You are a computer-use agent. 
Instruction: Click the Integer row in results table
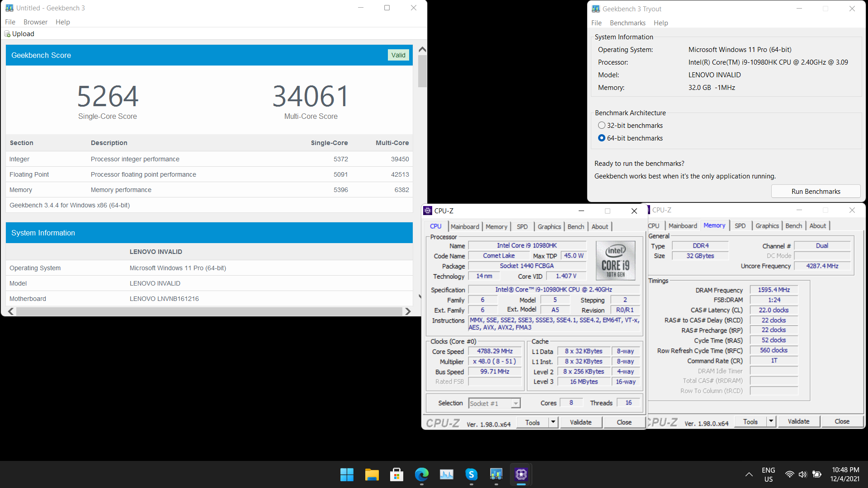tap(209, 159)
